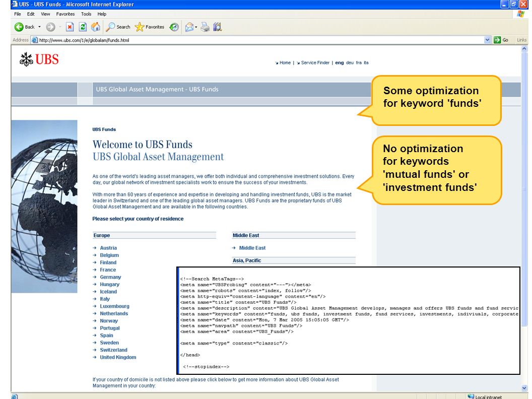Open the Help menu

pos(102,14)
